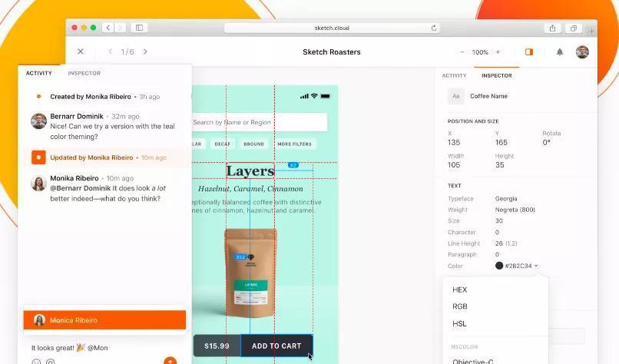Open user avatar menu in header
Image resolution: width=619 pixels, height=364 pixels.
click(582, 51)
